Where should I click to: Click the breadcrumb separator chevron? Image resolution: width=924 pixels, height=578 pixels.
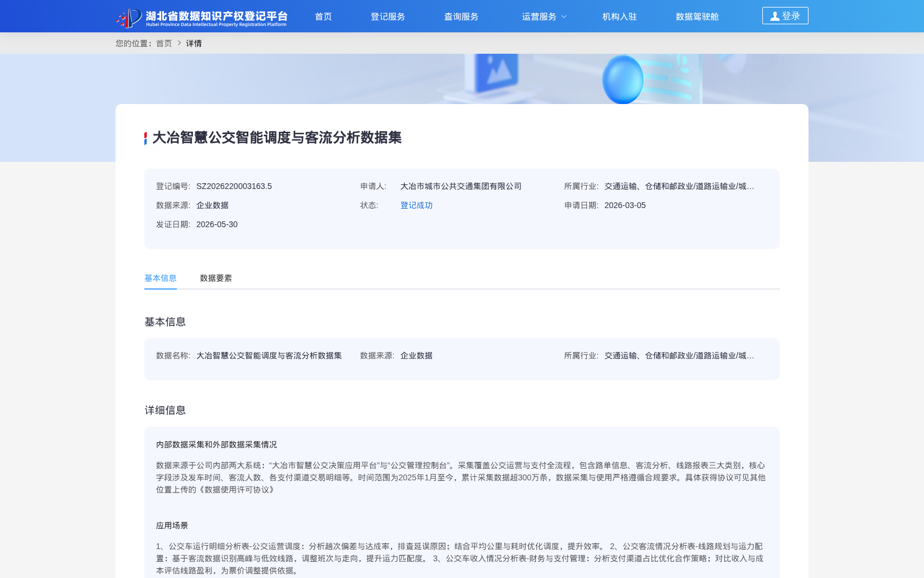click(x=180, y=43)
